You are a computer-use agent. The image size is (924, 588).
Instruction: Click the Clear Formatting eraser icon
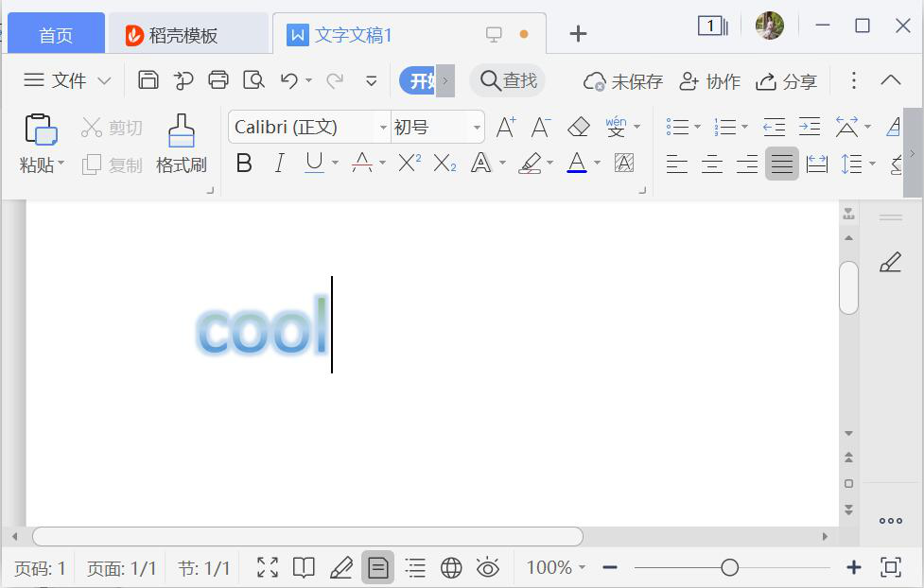coord(578,127)
